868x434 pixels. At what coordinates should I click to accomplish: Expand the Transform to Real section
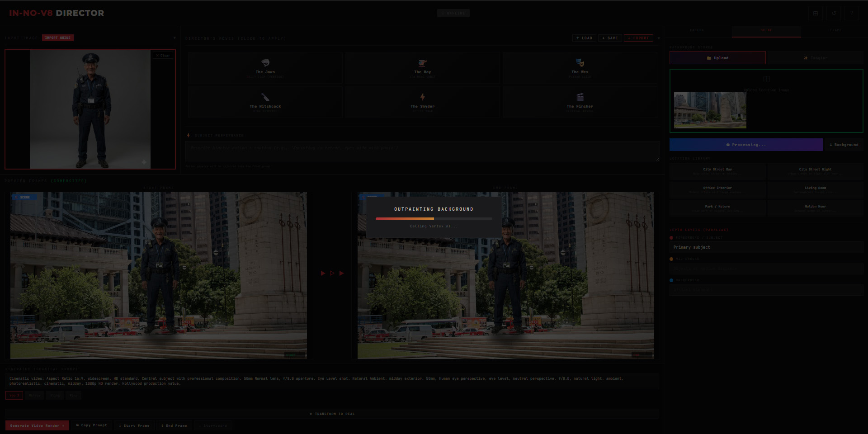(x=332, y=414)
